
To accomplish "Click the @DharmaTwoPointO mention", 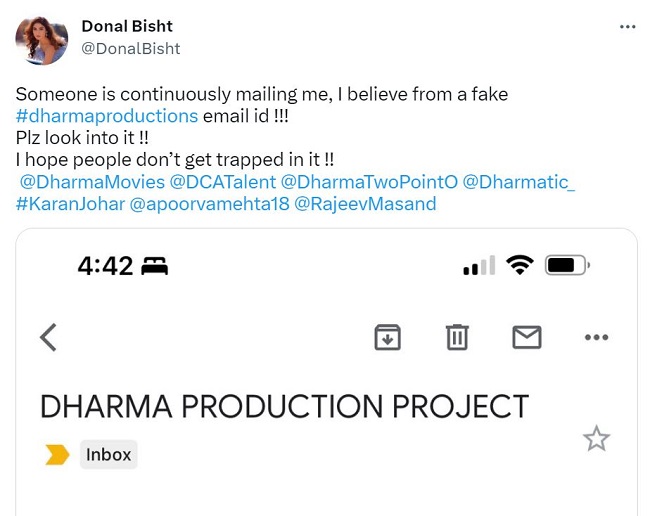I will point(370,182).
